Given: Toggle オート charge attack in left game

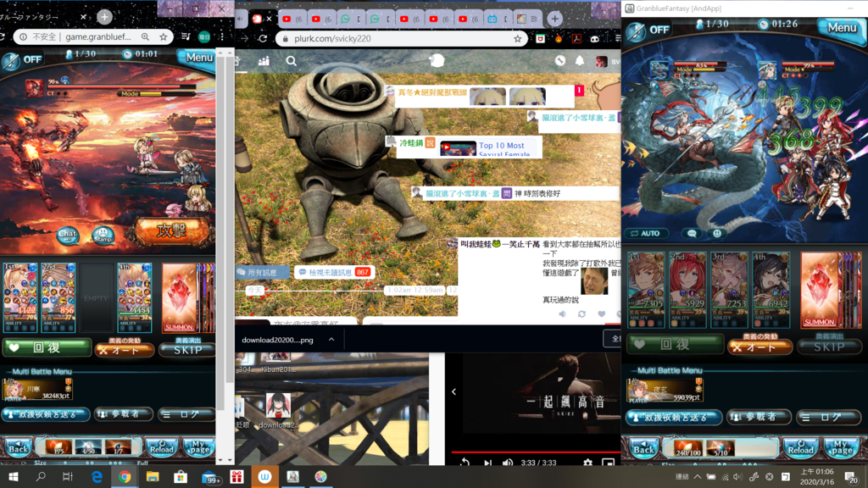Looking at the screenshot, I should coord(124,349).
